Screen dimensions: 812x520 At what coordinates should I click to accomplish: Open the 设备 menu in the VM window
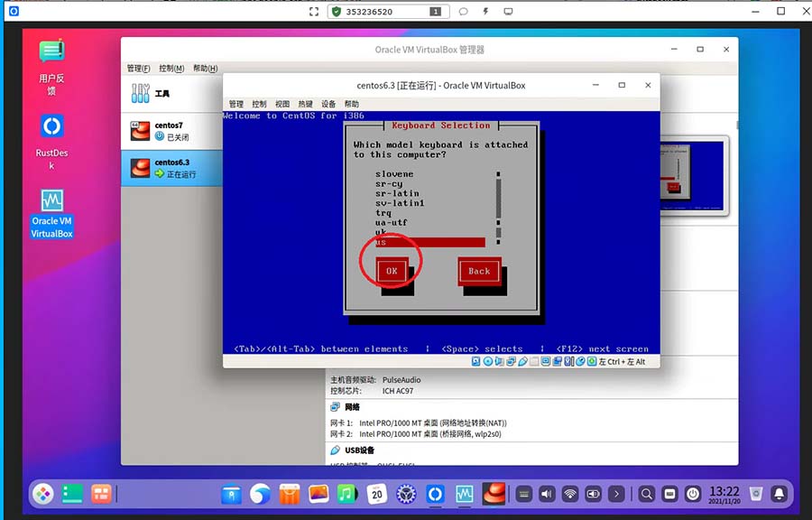coord(329,104)
